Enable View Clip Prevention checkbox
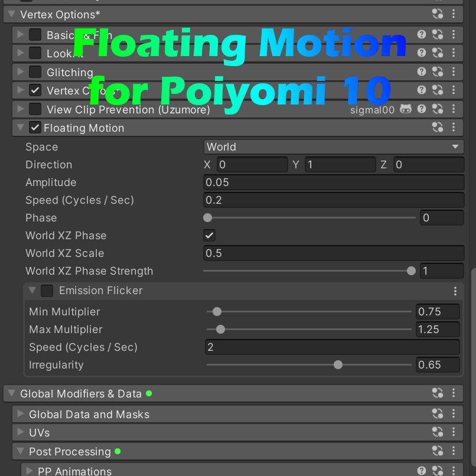 (x=35, y=109)
